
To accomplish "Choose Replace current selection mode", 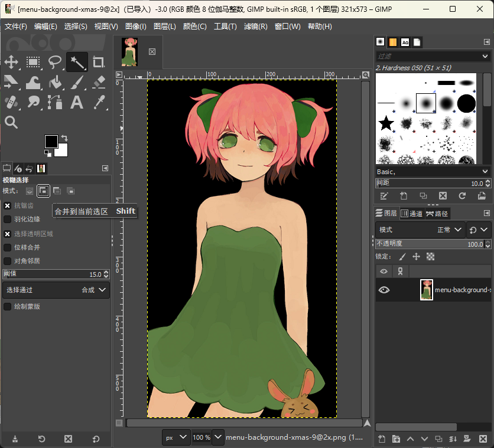I will 30,191.
